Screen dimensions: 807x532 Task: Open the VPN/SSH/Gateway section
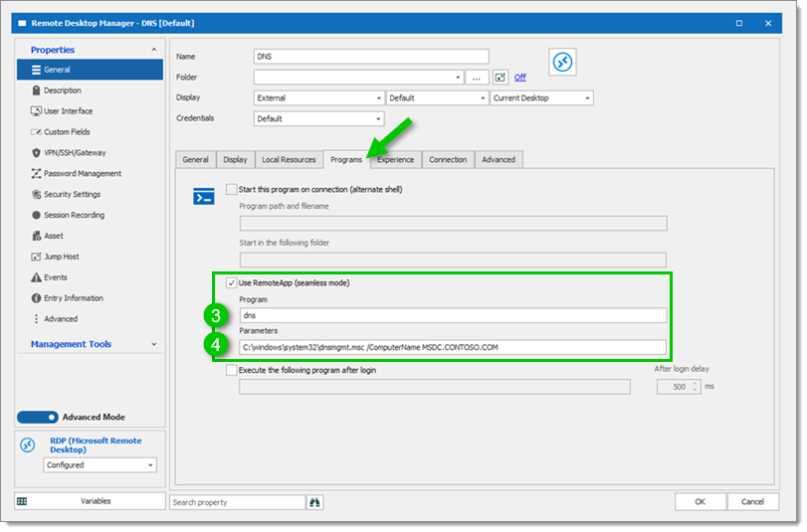click(69, 153)
